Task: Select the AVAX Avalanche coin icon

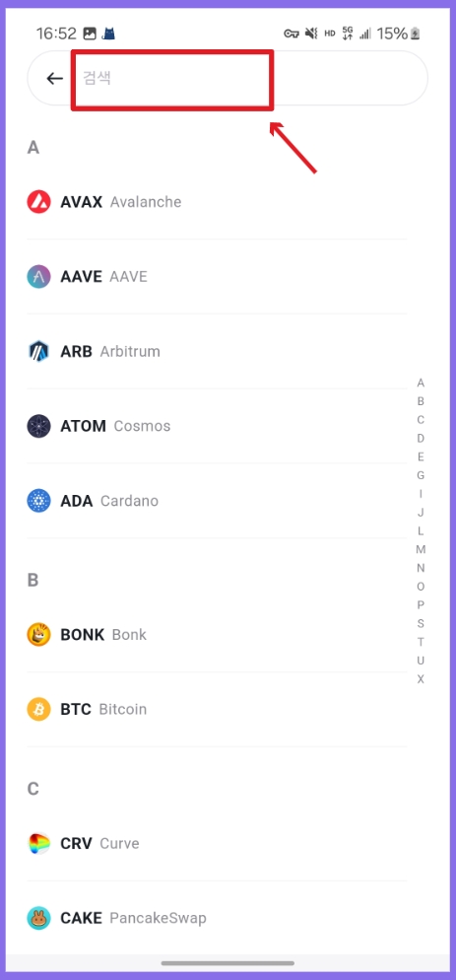Action: pyautogui.click(x=38, y=202)
